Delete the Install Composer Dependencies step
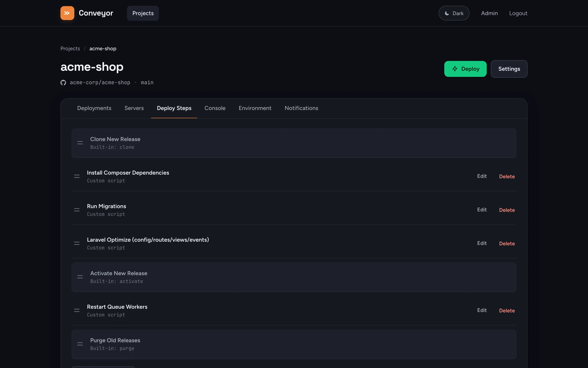The image size is (588, 368). 507,176
